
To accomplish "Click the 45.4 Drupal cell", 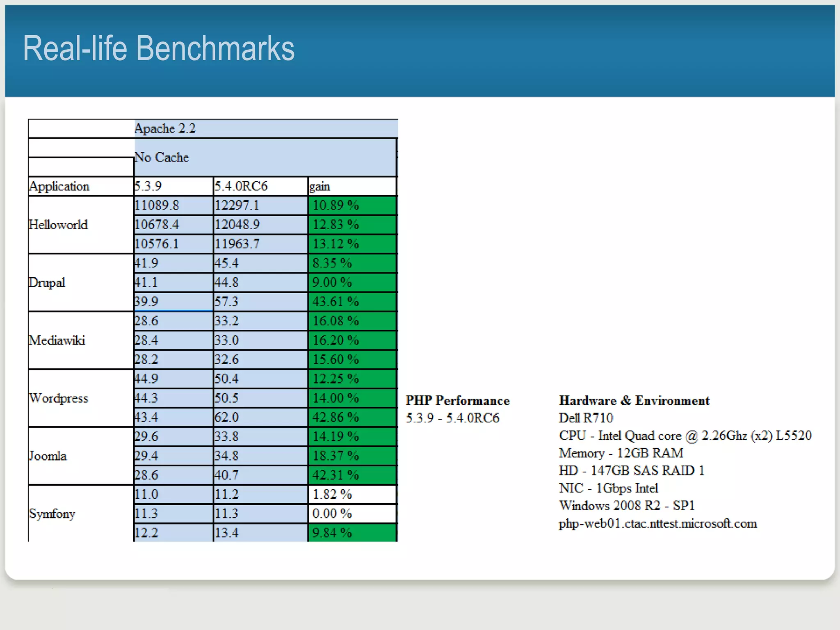I will 260,263.
